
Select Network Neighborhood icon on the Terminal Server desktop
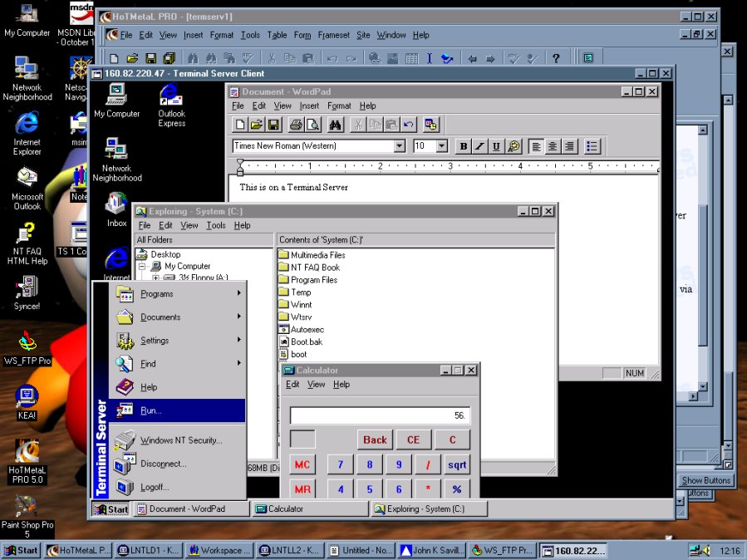[x=116, y=160]
